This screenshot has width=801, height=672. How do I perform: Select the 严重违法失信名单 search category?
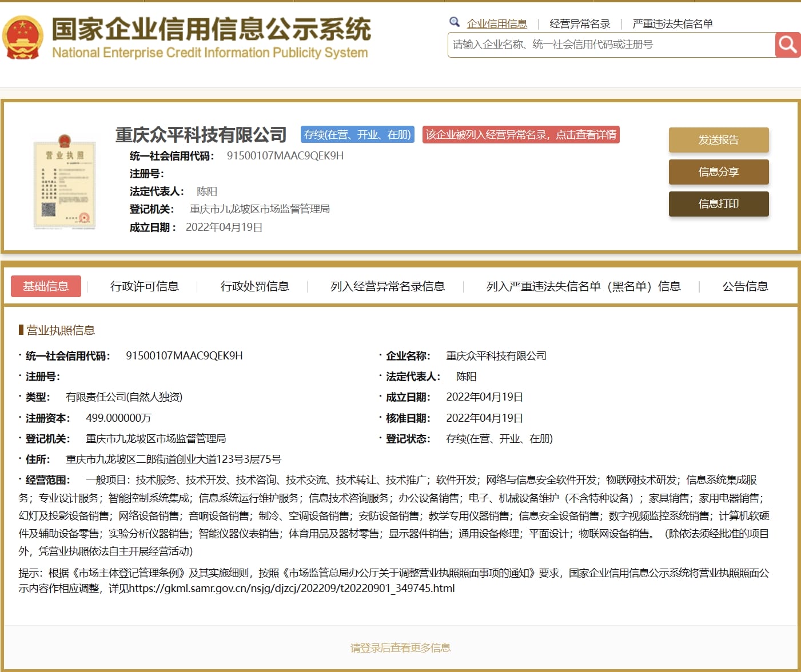(x=672, y=23)
